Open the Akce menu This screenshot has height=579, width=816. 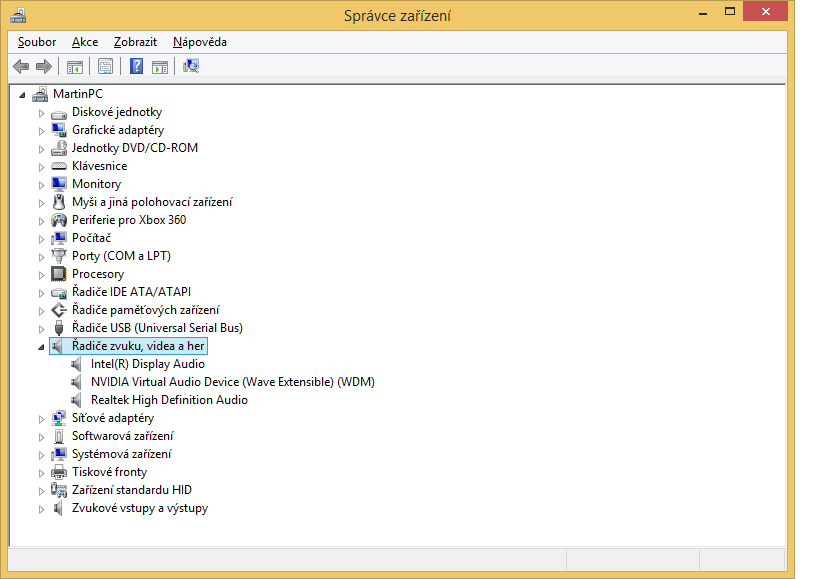(85, 42)
